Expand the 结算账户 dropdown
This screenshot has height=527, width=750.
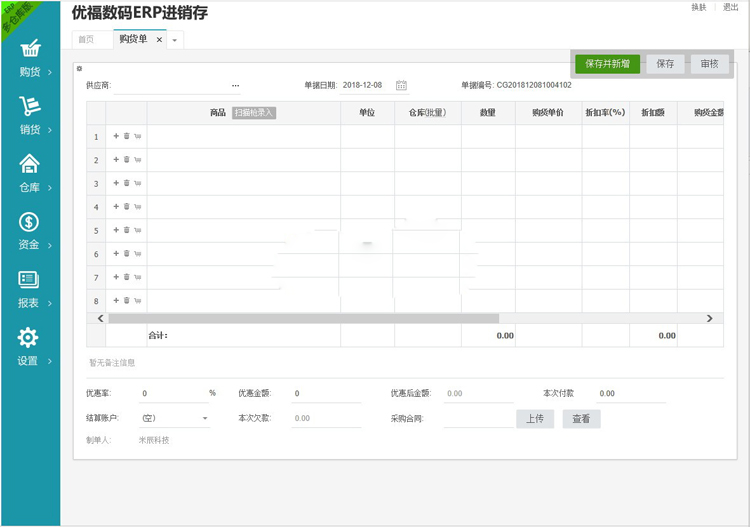coord(205,418)
